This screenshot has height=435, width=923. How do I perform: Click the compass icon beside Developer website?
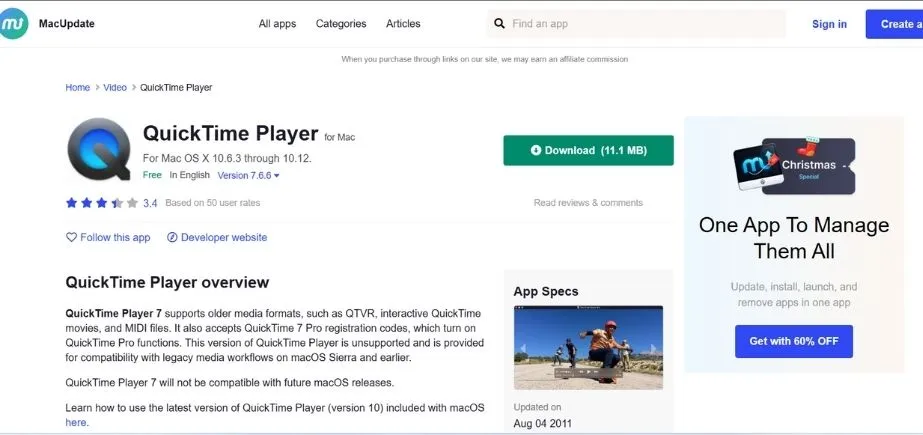pos(172,237)
